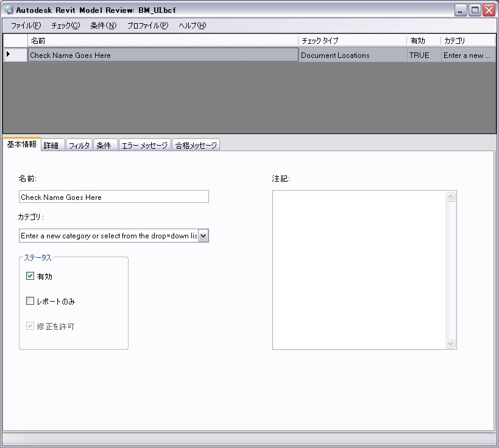Click the 注記 scrollbar down arrow
499x448 pixels.
(450, 344)
